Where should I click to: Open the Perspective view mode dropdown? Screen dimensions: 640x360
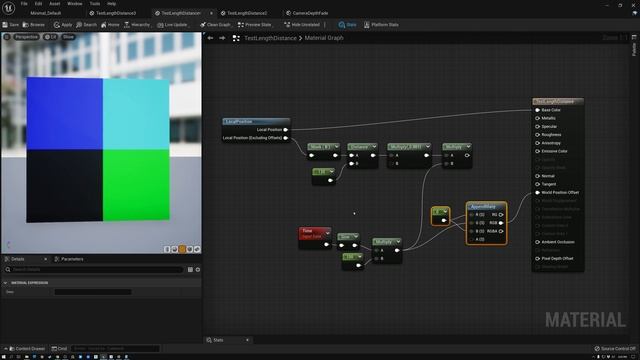[27, 37]
